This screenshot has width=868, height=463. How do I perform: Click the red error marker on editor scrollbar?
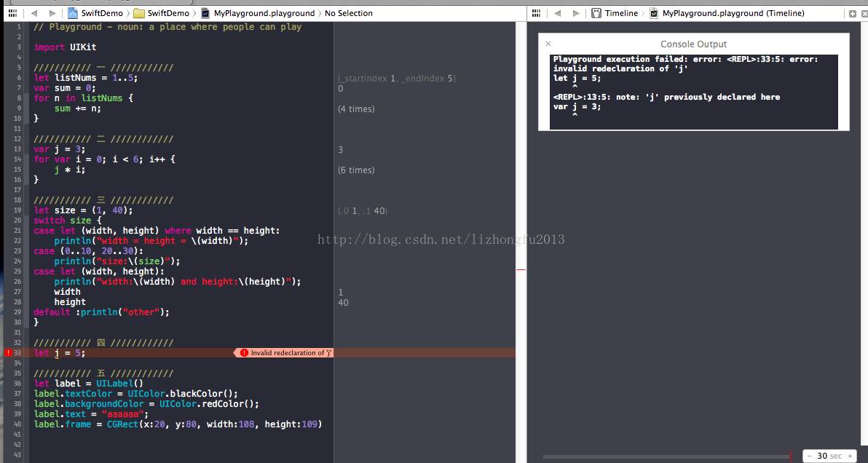pos(521,269)
